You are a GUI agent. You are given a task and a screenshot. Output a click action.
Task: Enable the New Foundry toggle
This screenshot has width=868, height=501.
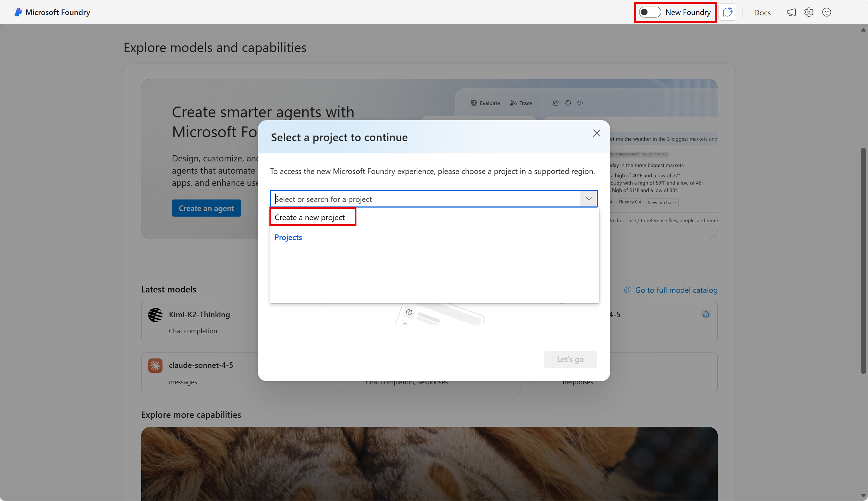click(x=649, y=12)
